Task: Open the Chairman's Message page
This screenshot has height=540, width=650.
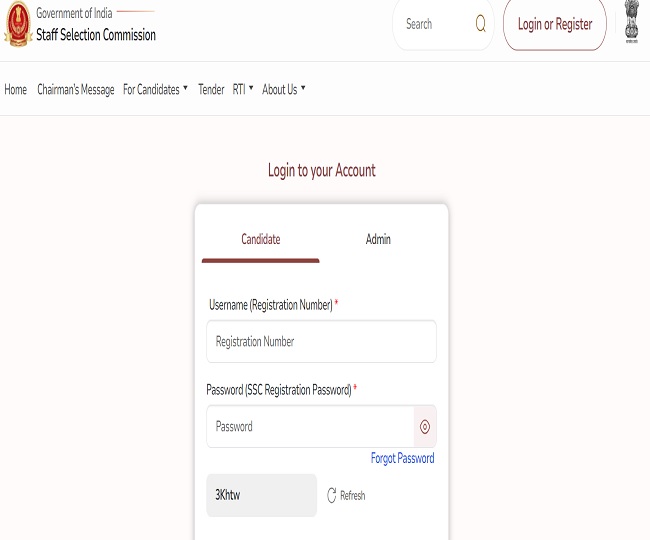Action: pos(76,90)
